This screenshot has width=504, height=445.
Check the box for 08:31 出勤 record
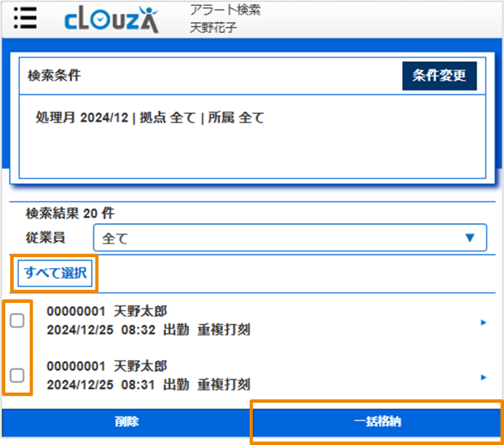[x=17, y=375]
